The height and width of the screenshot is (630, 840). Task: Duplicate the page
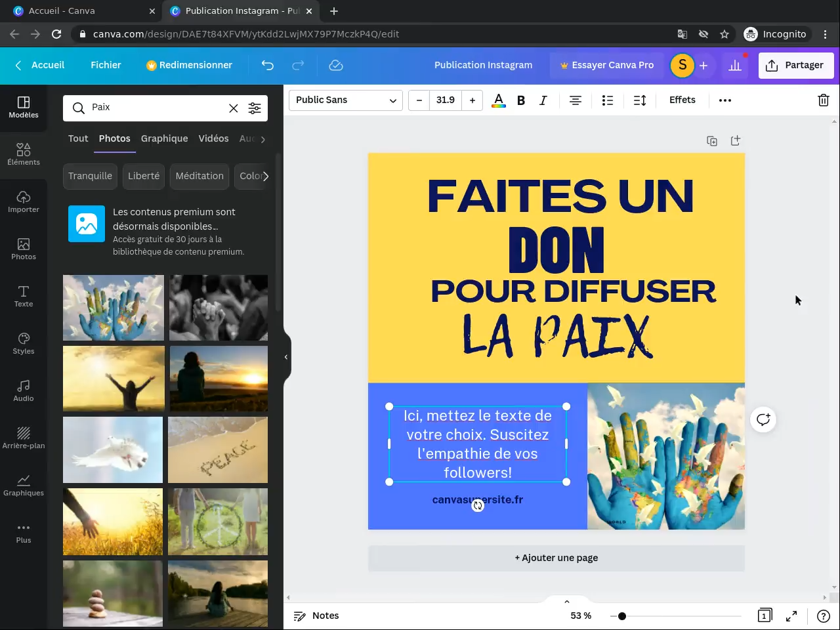(x=712, y=141)
